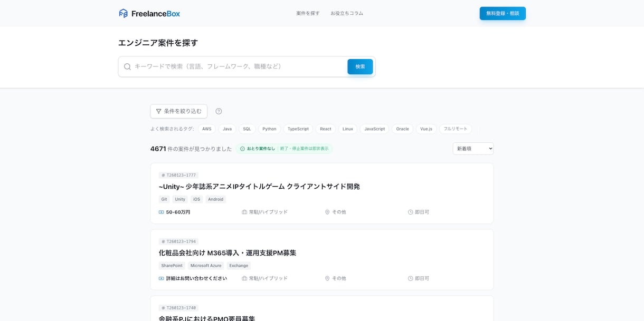Click the 50-60万円 rate text

click(x=178, y=212)
